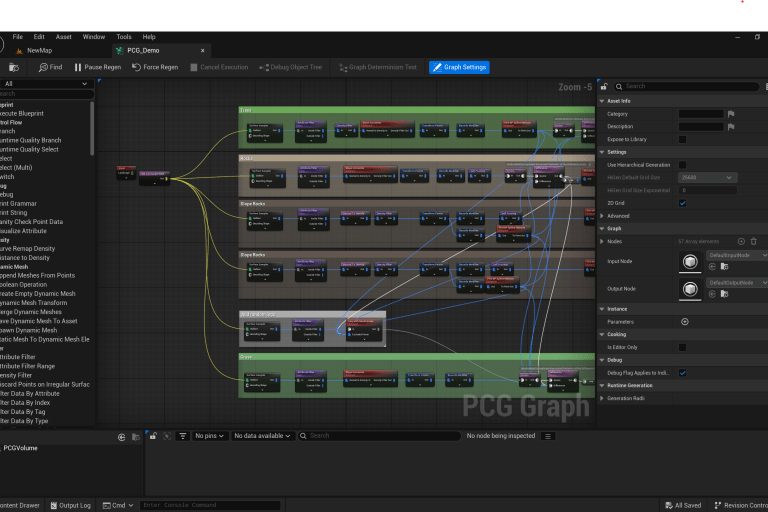This screenshot has width=768, height=512.
Task: Click the Output Node thumbnail
Action: click(x=690, y=289)
